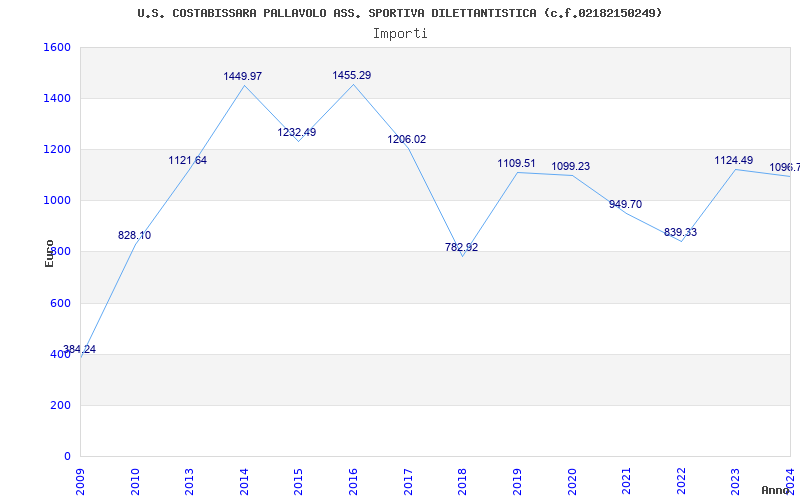
Task: Click data label 1109.51
Action: click(x=516, y=163)
